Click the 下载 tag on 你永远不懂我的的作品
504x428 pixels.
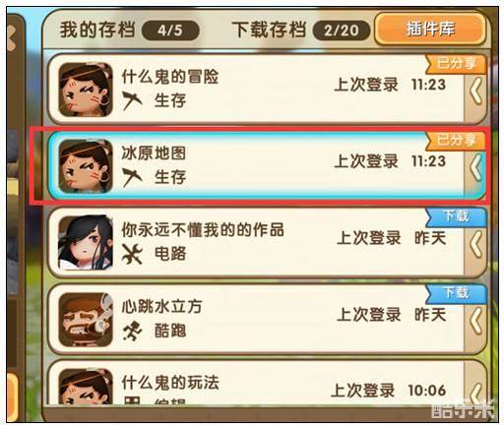click(x=456, y=217)
